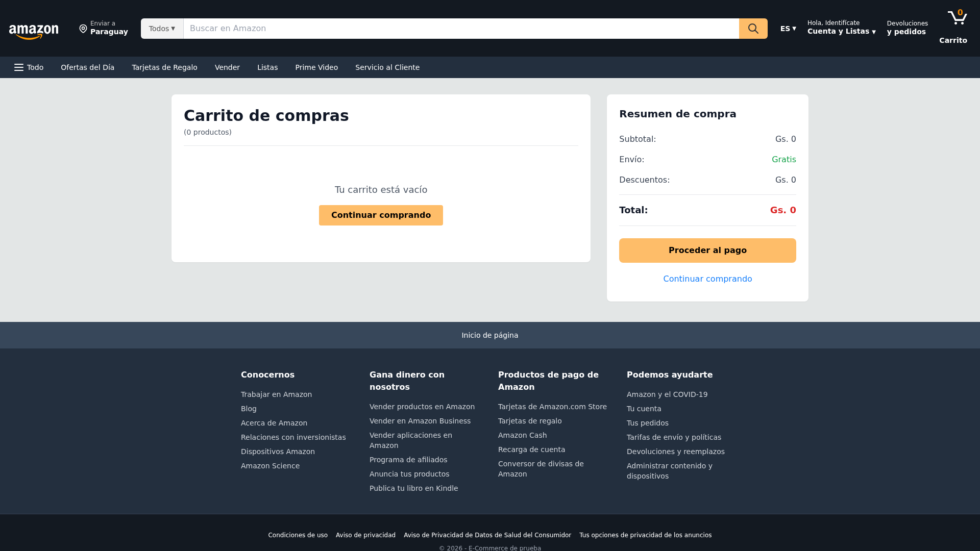The image size is (980, 551).
Task: Open Dispositivos Amazon link
Action: [x=278, y=452]
